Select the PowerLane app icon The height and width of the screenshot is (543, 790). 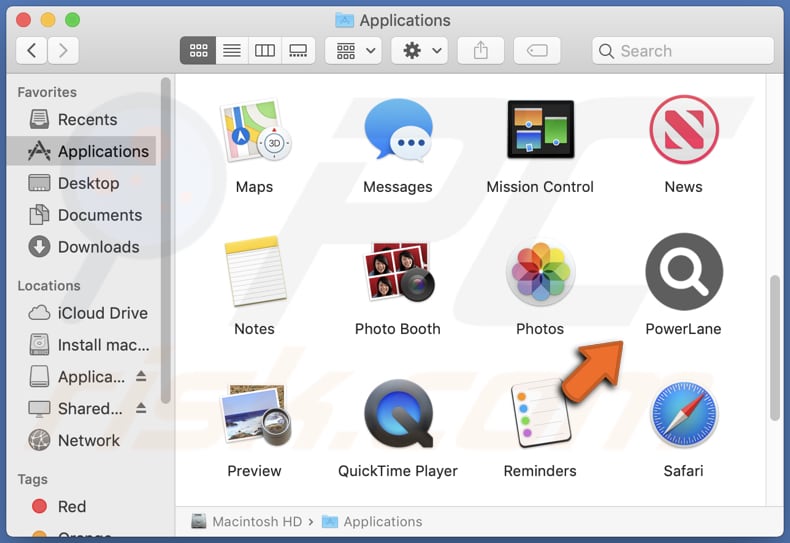(684, 272)
